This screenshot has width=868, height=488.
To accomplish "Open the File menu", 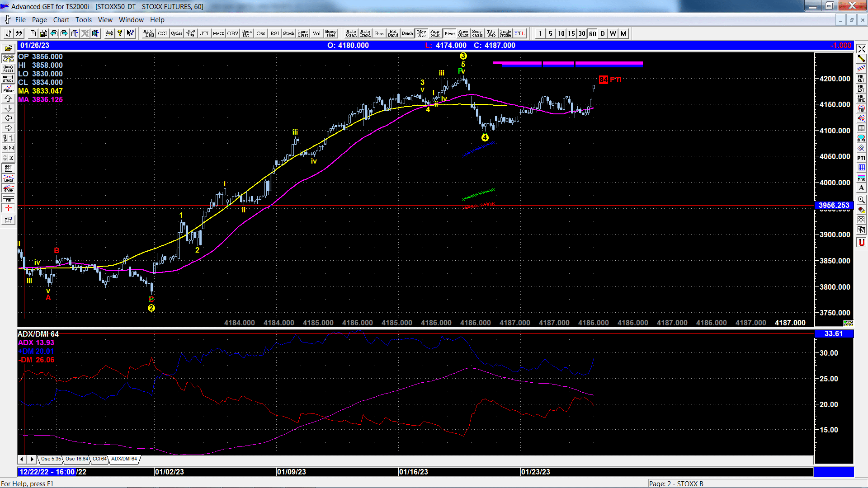I will (20, 20).
